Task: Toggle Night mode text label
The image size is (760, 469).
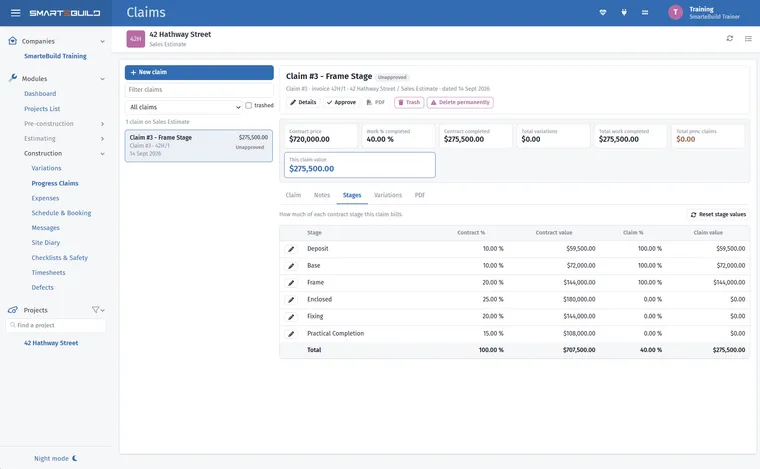Action: 51,458
